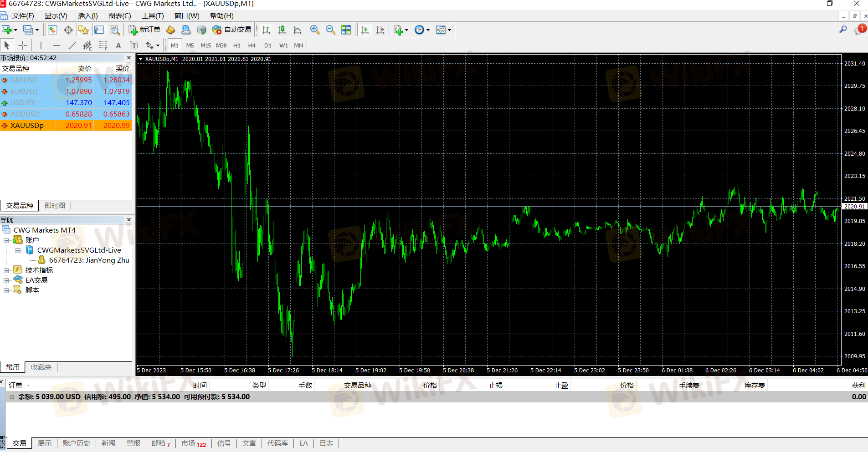The image size is (868, 452).
Task: Open the 文件(F) menu
Action: click(23, 16)
